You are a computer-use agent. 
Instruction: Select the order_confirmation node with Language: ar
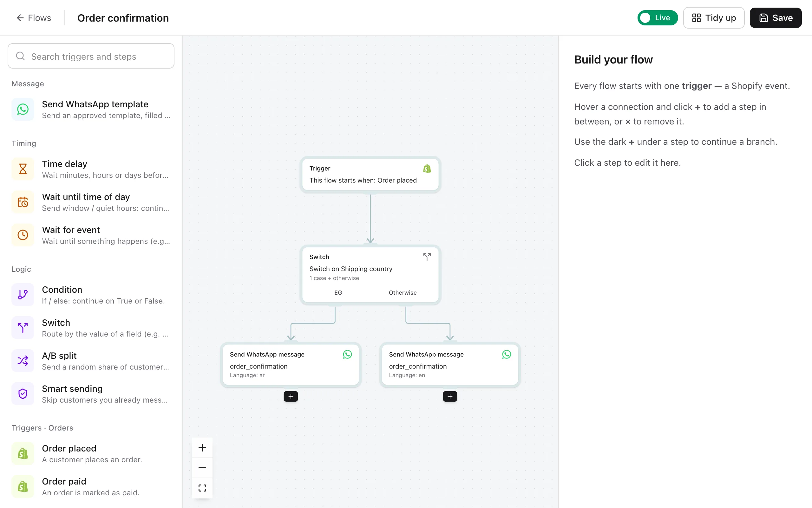point(291,364)
